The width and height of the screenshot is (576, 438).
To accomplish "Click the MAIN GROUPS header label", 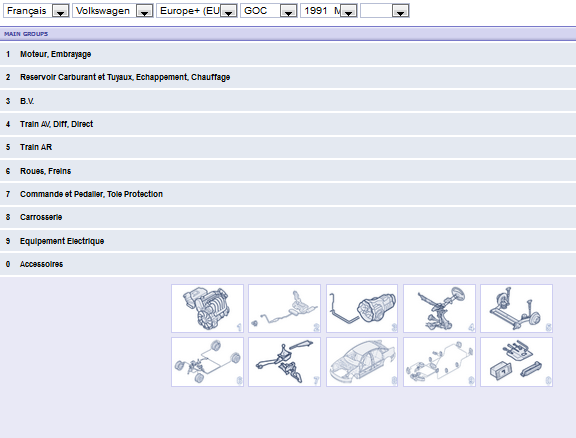I will click(x=26, y=34).
